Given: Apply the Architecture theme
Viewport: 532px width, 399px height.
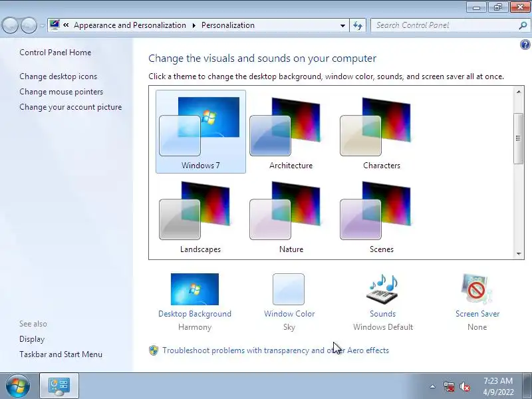Looking at the screenshot, I should (291, 132).
